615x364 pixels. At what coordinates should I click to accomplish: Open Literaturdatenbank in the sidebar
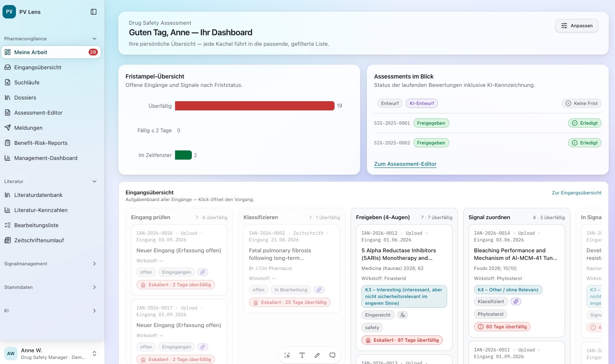[x=51, y=195]
